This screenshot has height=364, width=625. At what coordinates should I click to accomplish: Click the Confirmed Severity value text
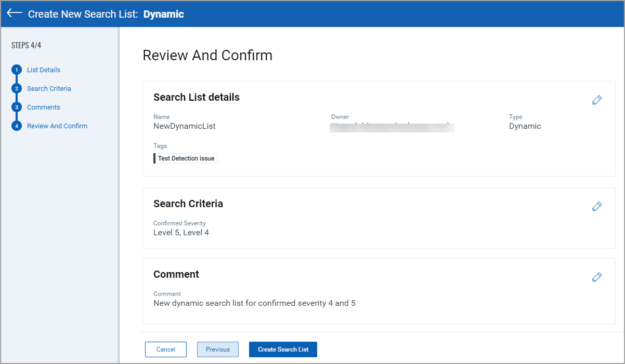[181, 232]
